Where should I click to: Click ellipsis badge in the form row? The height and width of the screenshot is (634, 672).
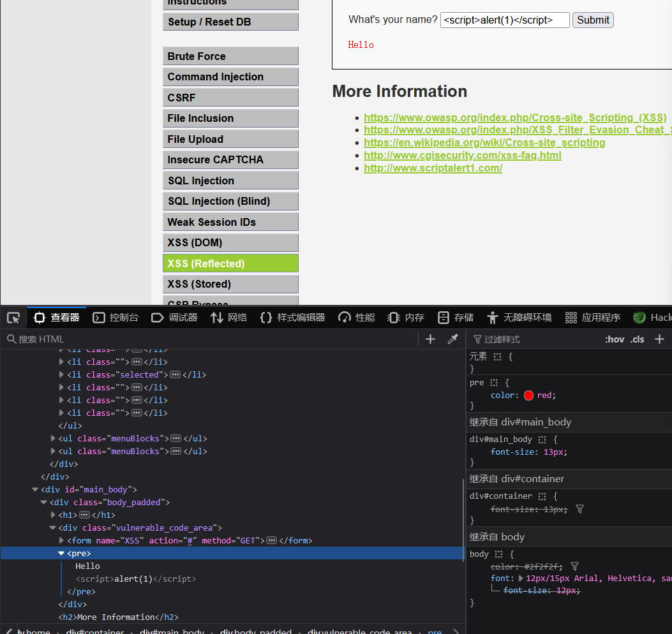[272, 541]
